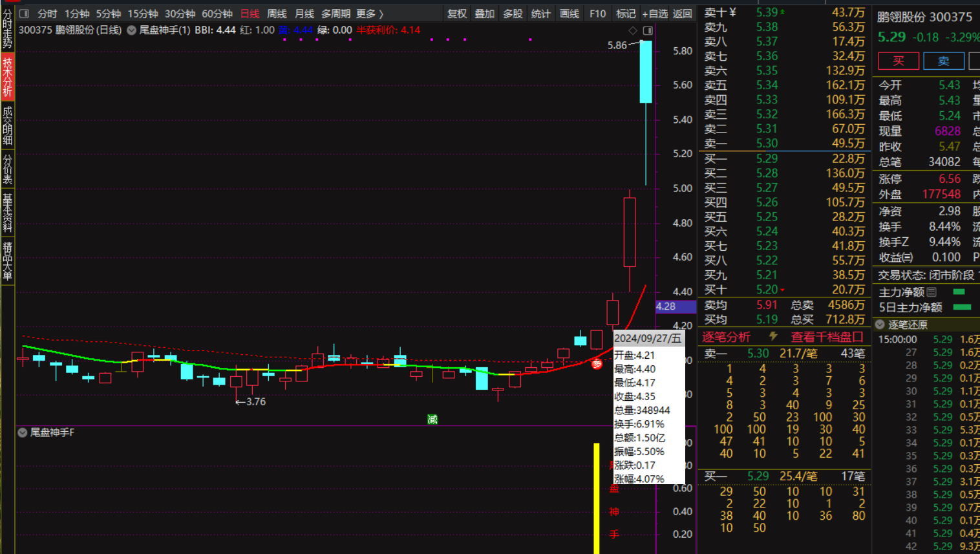Click the red 多 signal marker on chart

[x=597, y=364]
